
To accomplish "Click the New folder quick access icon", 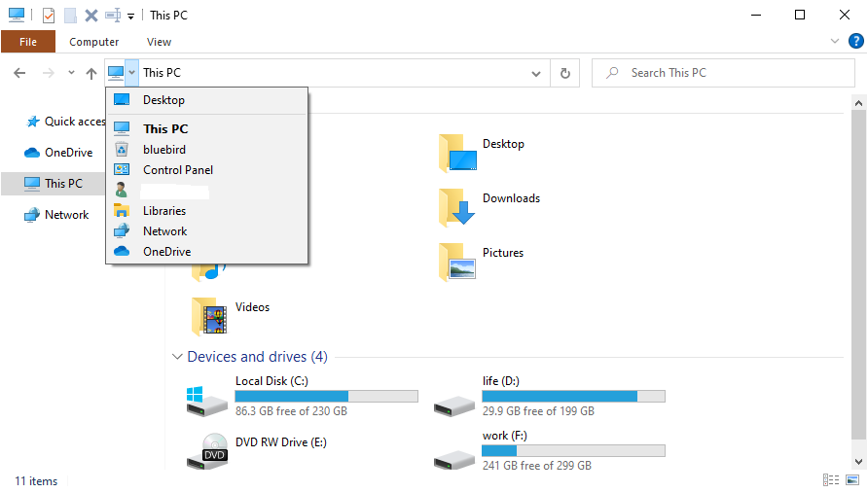I will point(70,15).
